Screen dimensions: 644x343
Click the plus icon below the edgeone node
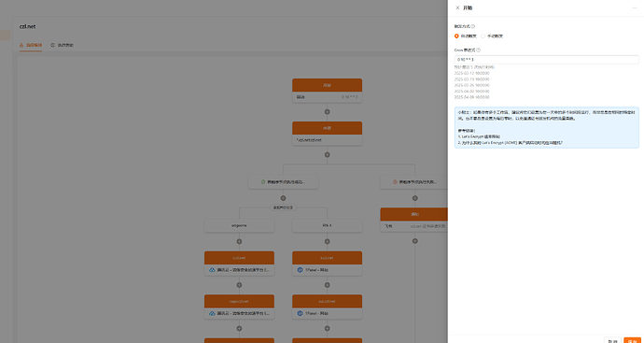239,241
